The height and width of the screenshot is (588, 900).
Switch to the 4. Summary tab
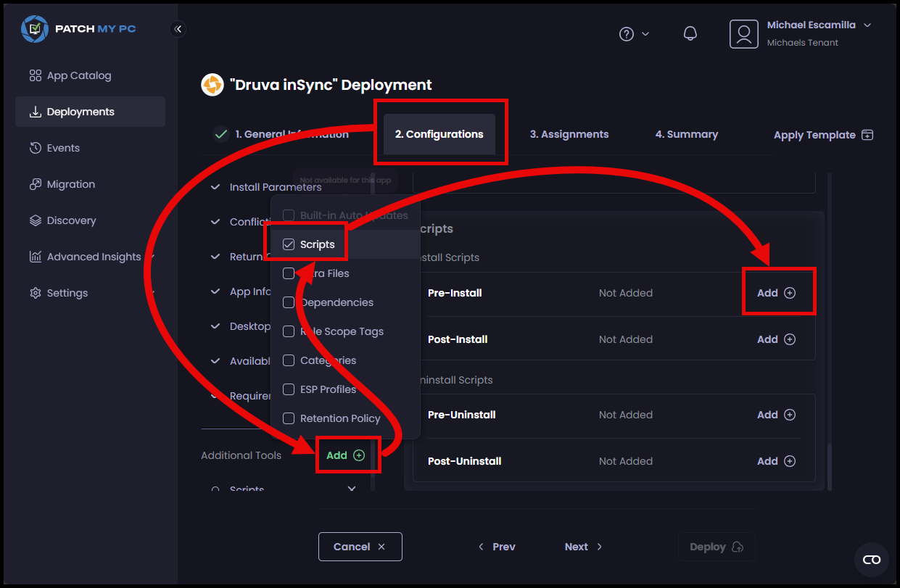point(687,134)
